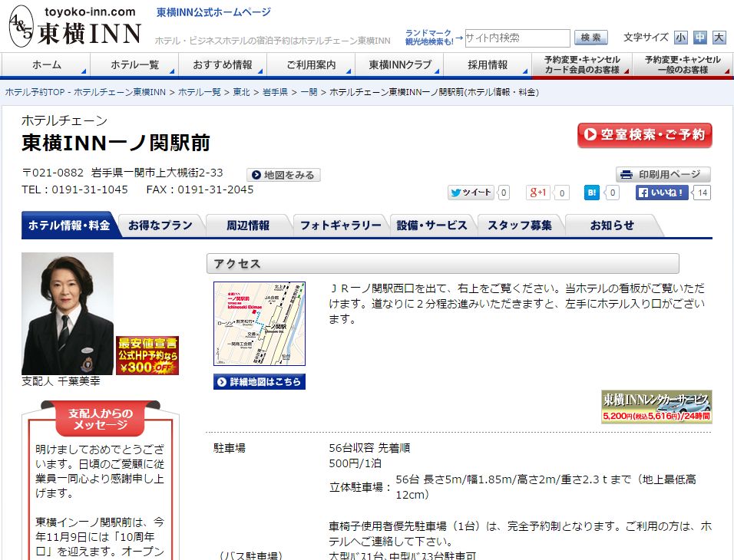Click the 詳細地図はこちら button
This screenshot has width=734, height=560.
point(260,382)
